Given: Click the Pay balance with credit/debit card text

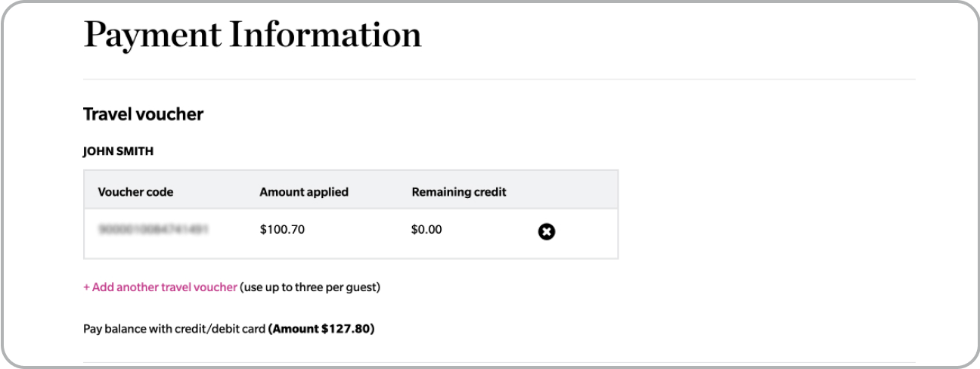Looking at the screenshot, I should 174,329.
